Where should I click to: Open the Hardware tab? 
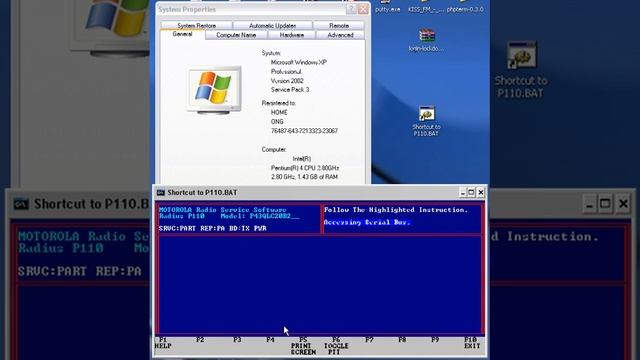coord(291,35)
